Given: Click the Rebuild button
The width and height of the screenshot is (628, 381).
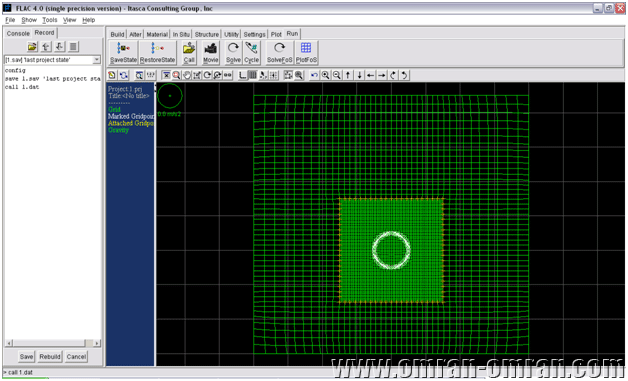Looking at the screenshot, I should tap(50, 357).
